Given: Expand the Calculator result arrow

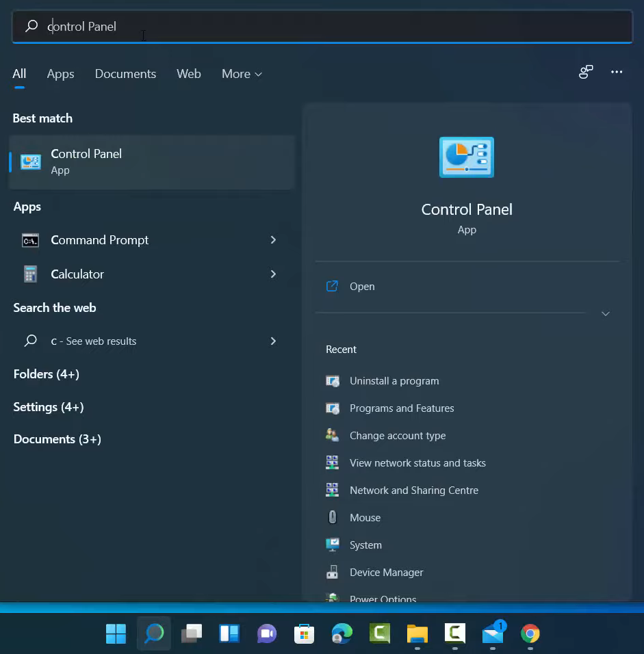Looking at the screenshot, I should (x=273, y=274).
